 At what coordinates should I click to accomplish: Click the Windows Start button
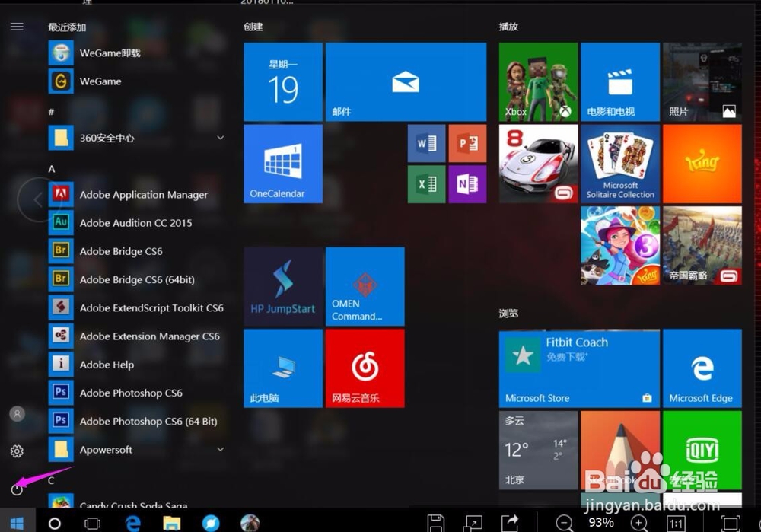[18, 522]
